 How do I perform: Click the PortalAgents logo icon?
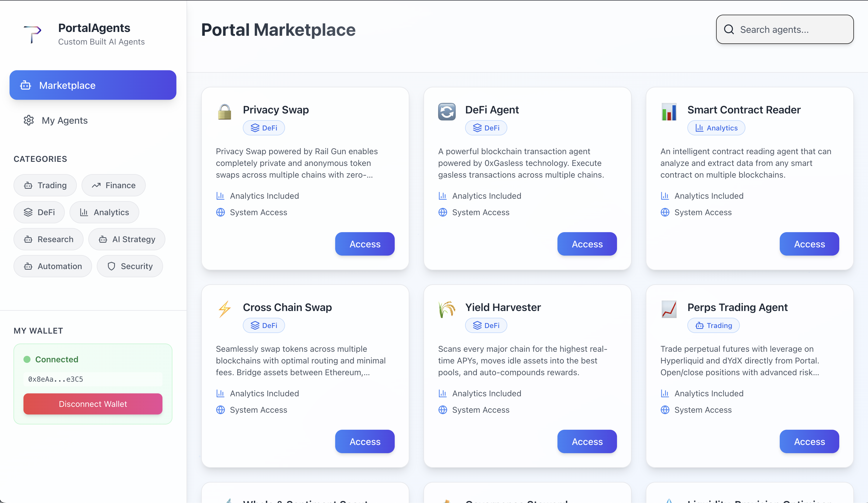[32, 34]
